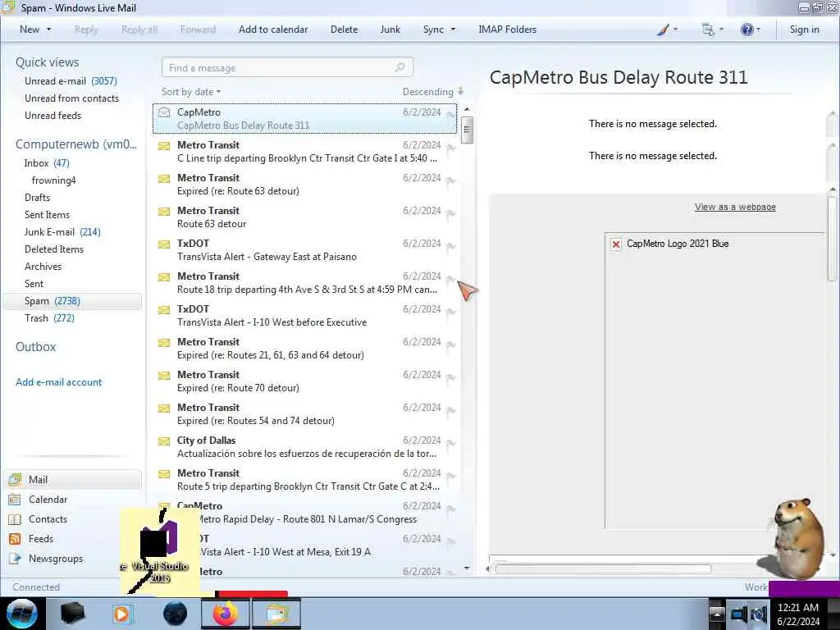Click envelope icon of Route 63 detour message
The image size is (840, 630).
point(164,212)
